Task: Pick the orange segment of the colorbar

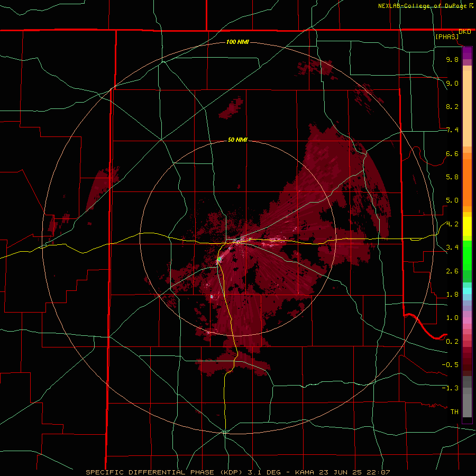Action: pos(467,183)
